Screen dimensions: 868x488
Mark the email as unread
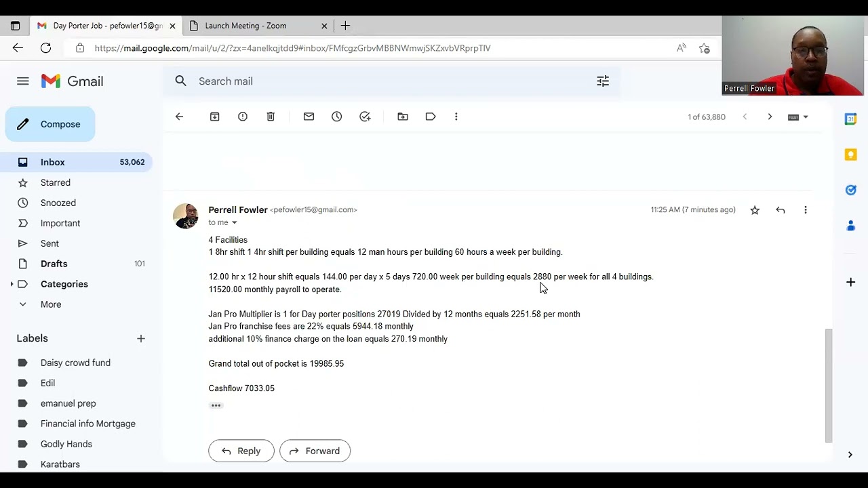(x=309, y=117)
